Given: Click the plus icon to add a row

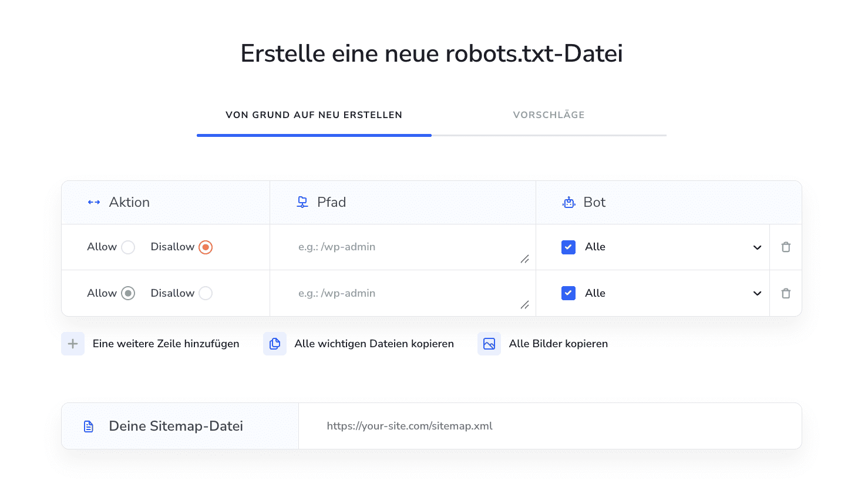Looking at the screenshot, I should point(72,343).
